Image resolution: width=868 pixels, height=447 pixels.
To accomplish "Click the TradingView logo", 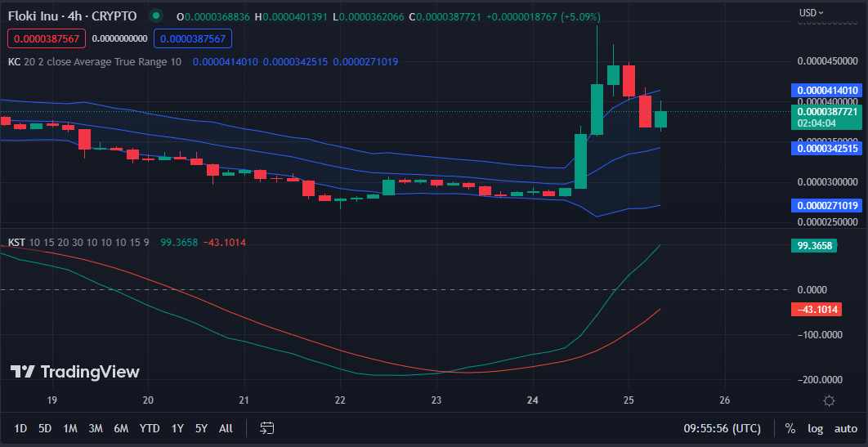I will tap(74, 372).
